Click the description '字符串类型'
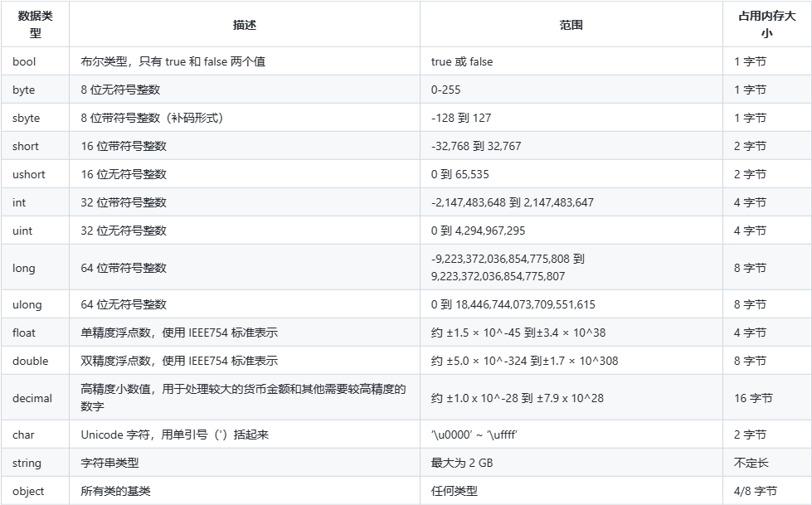The width and height of the screenshot is (812, 505). (x=109, y=463)
